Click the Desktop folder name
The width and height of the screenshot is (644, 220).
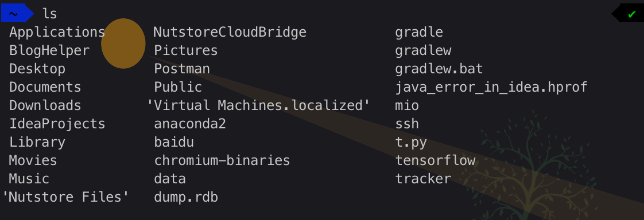pos(37,69)
